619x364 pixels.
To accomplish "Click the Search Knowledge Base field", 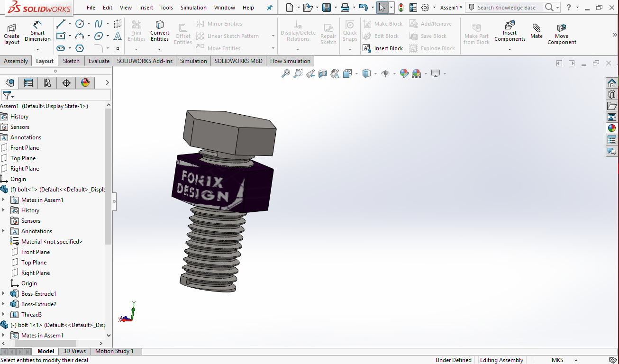I will [506, 8].
